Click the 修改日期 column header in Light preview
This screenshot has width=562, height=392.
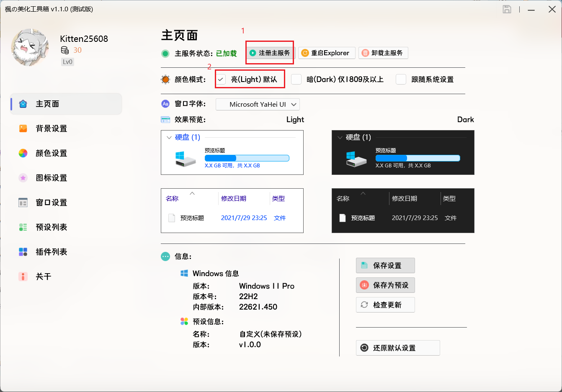coord(234,199)
